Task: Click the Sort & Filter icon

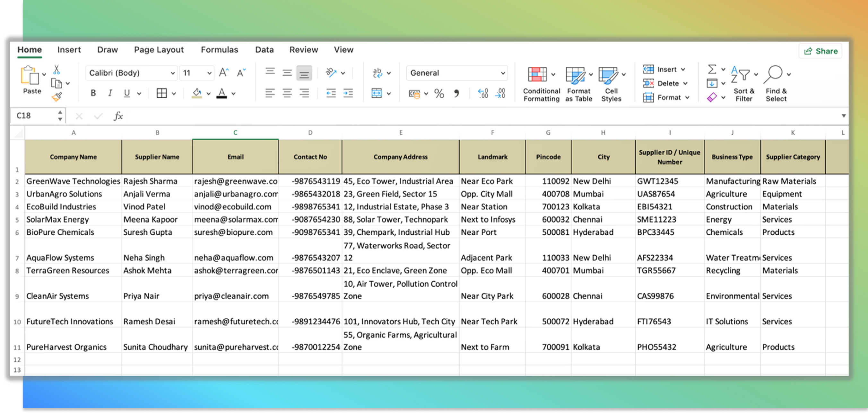Action: [740, 74]
